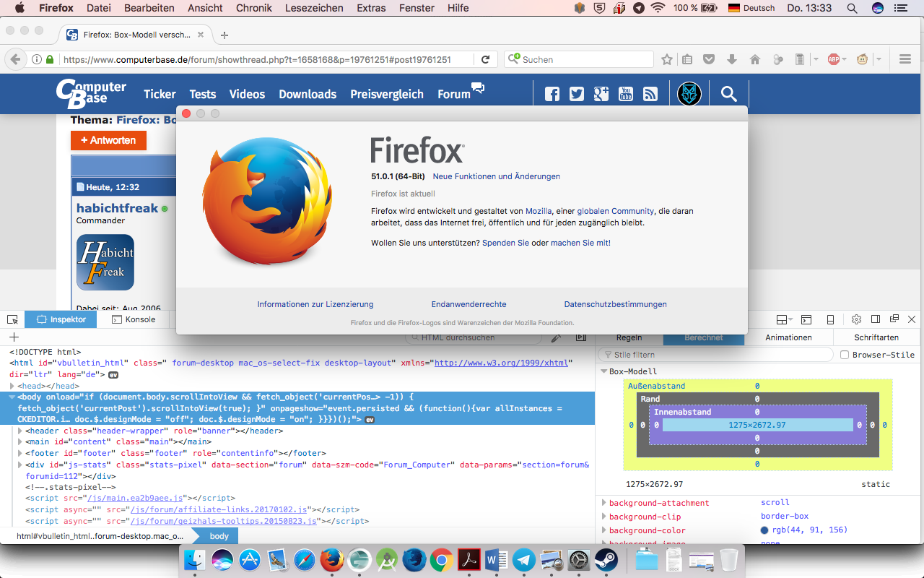Click the Neue Funktionen und Änderungen link
Image resolution: width=924 pixels, height=578 pixels.
[x=497, y=176]
